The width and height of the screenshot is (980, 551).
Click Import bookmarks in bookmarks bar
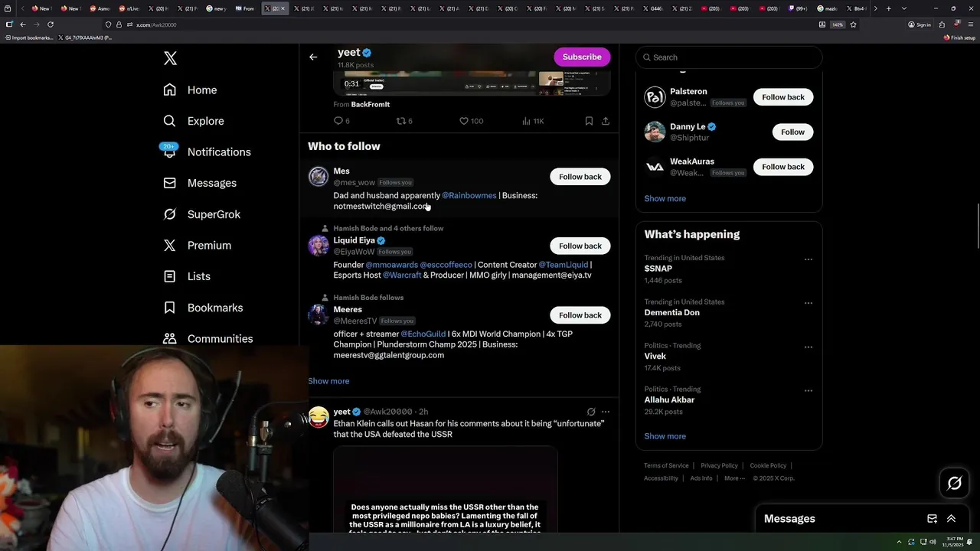29,37
